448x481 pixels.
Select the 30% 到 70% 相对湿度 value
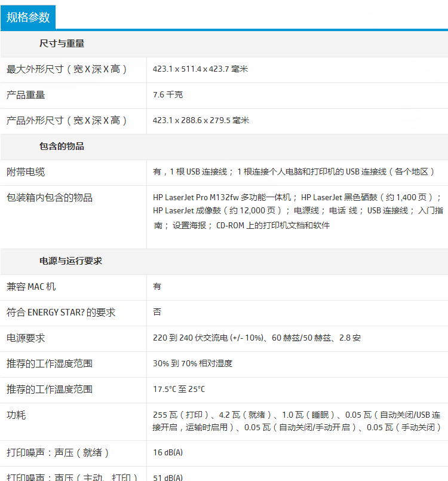click(192, 363)
